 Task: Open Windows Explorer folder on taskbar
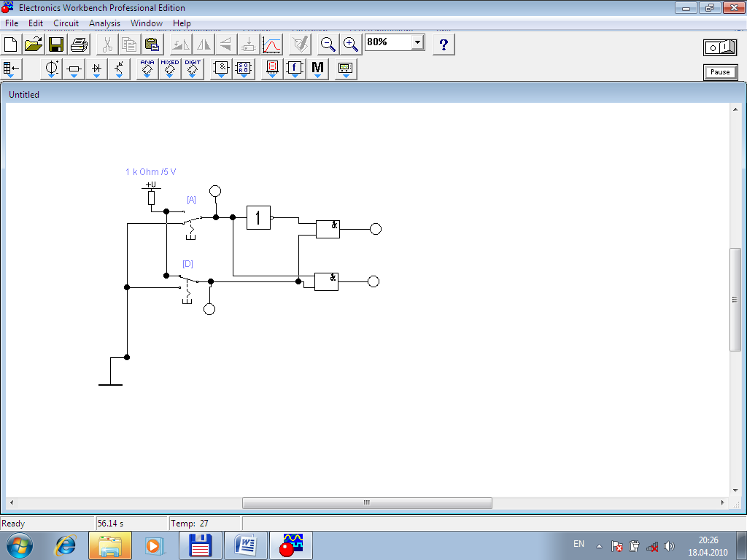point(109,545)
